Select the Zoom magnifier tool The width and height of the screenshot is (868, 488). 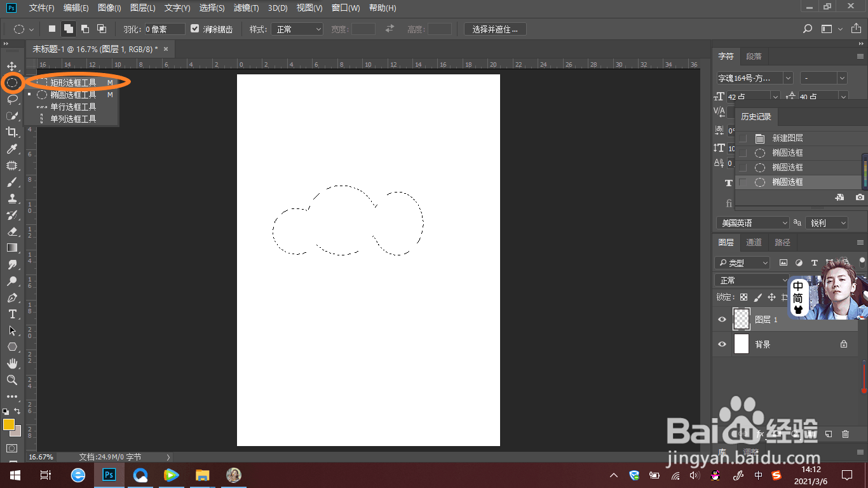tap(11, 380)
